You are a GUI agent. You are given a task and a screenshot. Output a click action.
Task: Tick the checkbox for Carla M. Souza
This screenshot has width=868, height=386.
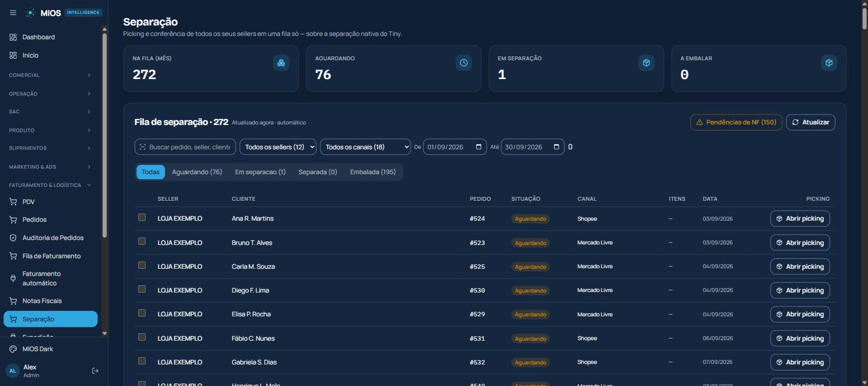pos(142,265)
